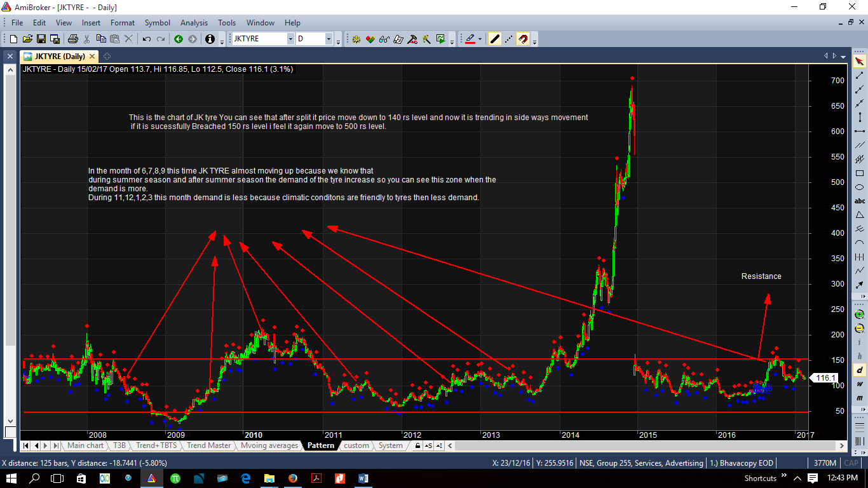Select the abc Text drawing tool

tap(859, 201)
